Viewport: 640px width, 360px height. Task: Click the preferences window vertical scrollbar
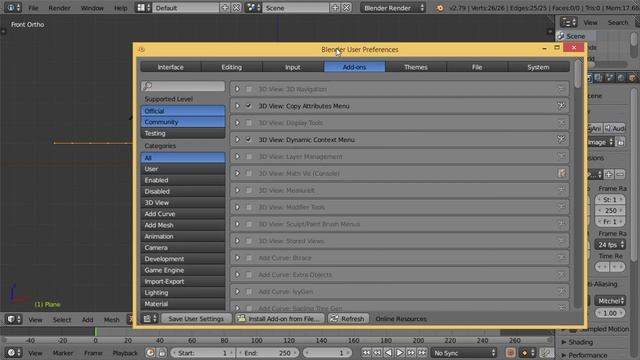pos(578,74)
